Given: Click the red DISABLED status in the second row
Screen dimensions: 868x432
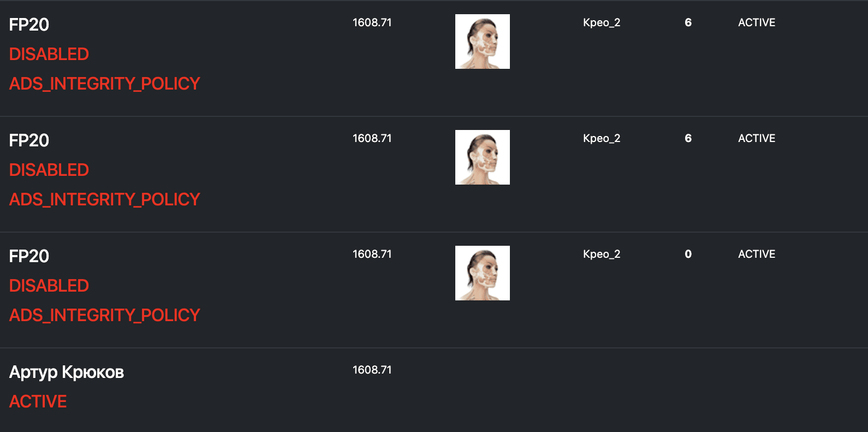Looking at the screenshot, I should [x=49, y=170].
